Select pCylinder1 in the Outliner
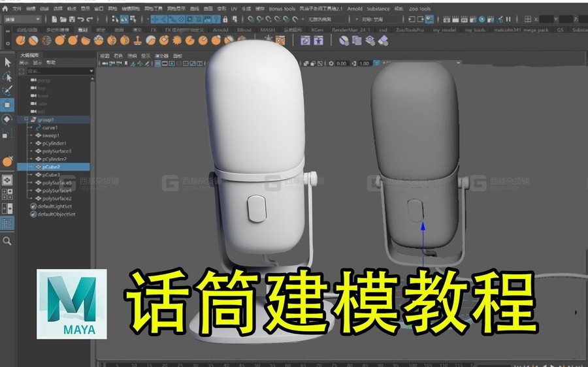 [54, 143]
